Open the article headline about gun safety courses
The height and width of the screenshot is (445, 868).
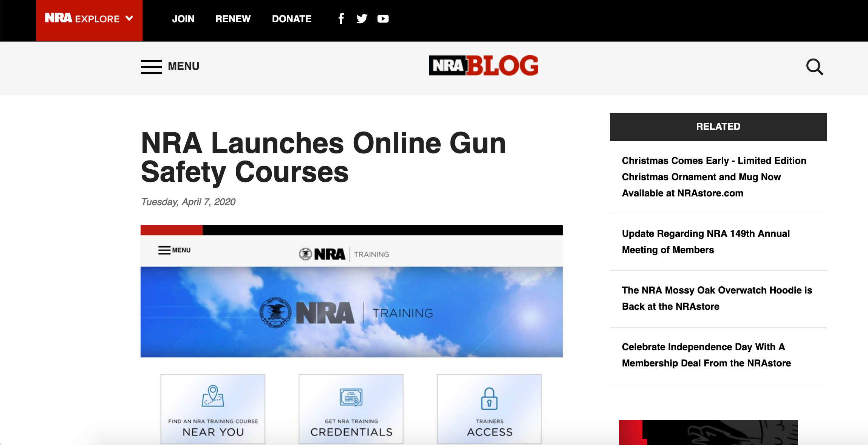point(323,158)
